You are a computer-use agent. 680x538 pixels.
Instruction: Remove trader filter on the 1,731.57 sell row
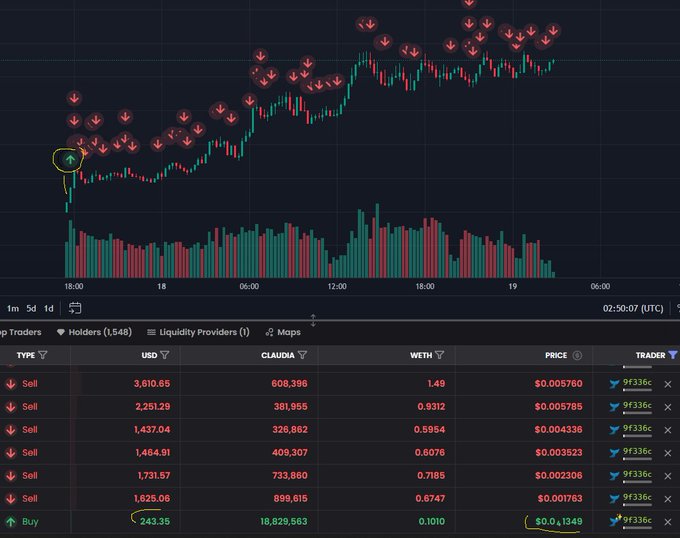(668, 476)
